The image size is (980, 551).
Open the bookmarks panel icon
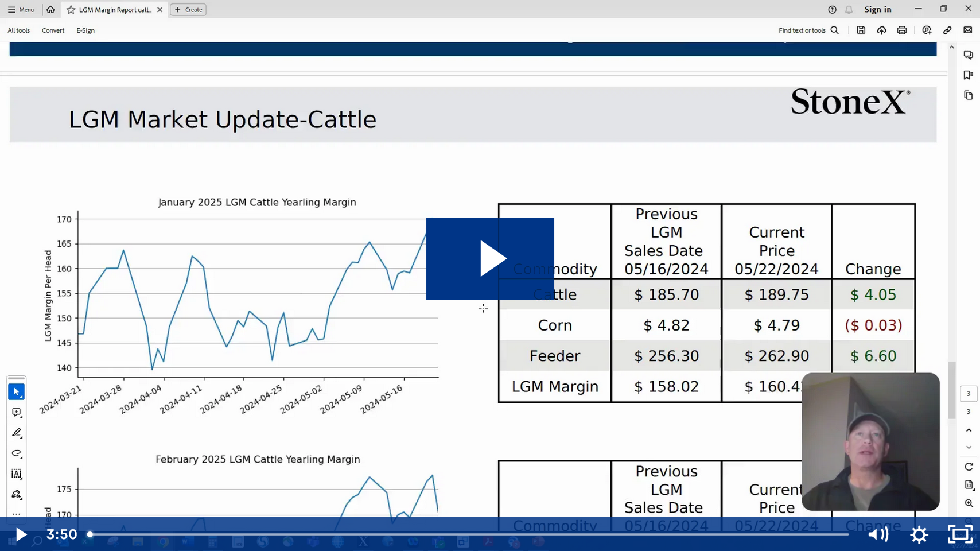[x=969, y=75]
